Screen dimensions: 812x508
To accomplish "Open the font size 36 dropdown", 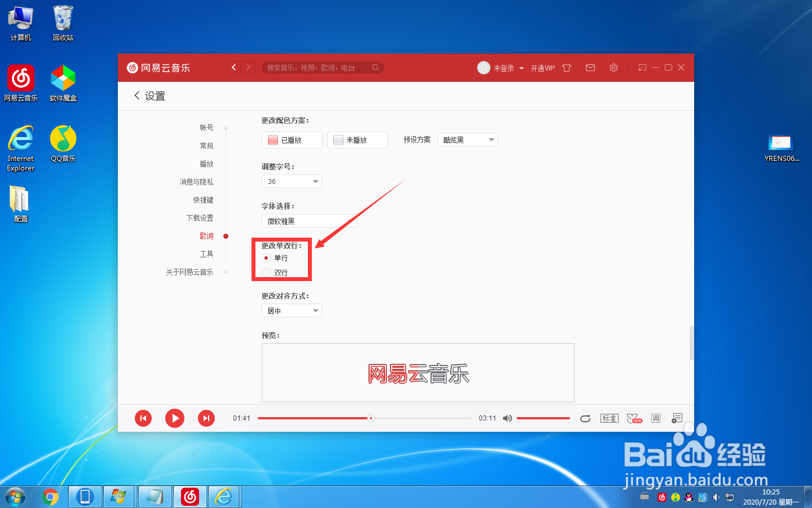I will pyautogui.click(x=292, y=181).
